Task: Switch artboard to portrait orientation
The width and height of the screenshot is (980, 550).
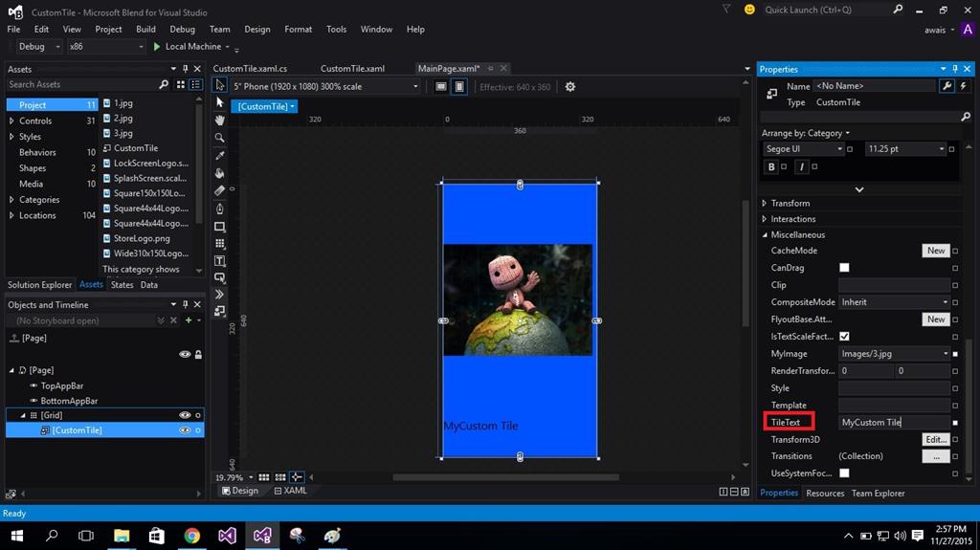Action: coord(459,87)
